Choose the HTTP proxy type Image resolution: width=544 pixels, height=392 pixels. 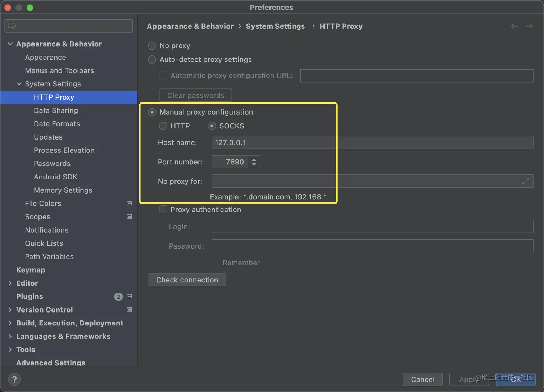click(163, 126)
